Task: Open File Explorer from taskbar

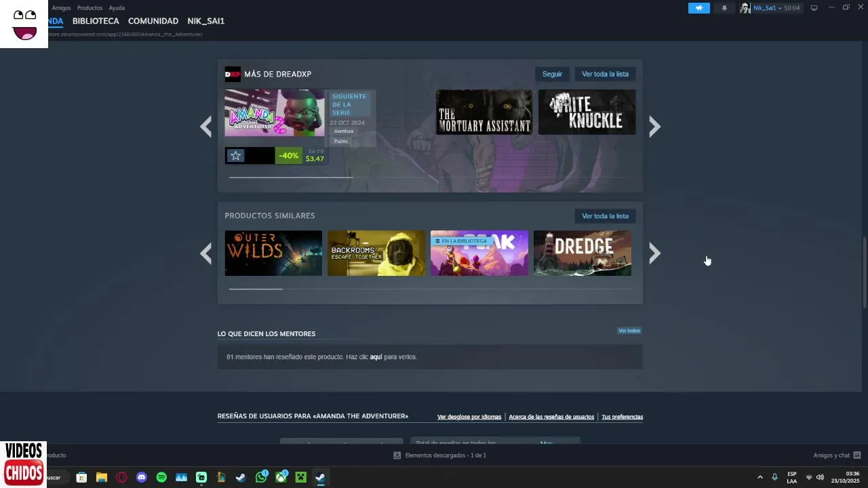Action: pos(102,477)
